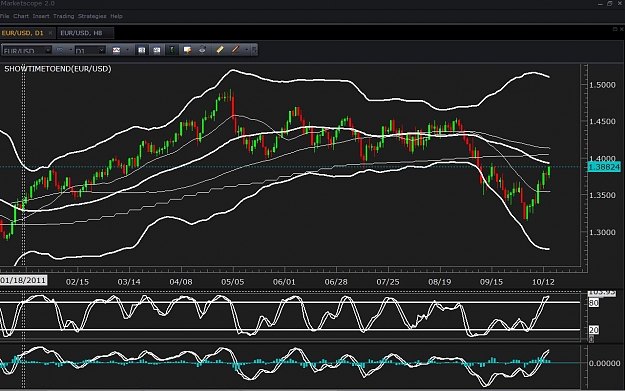Expand the line tool dropdown arrow
The image size is (625, 391).
click(x=246, y=50)
